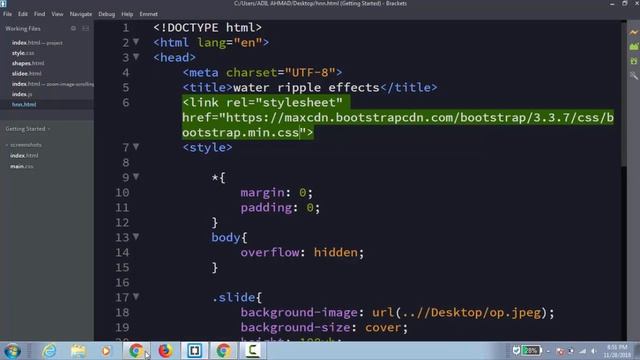Click the wand icon in the right toolbar
Image resolution: width=640 pixels, height=360 pixels.
click(633, 76)
